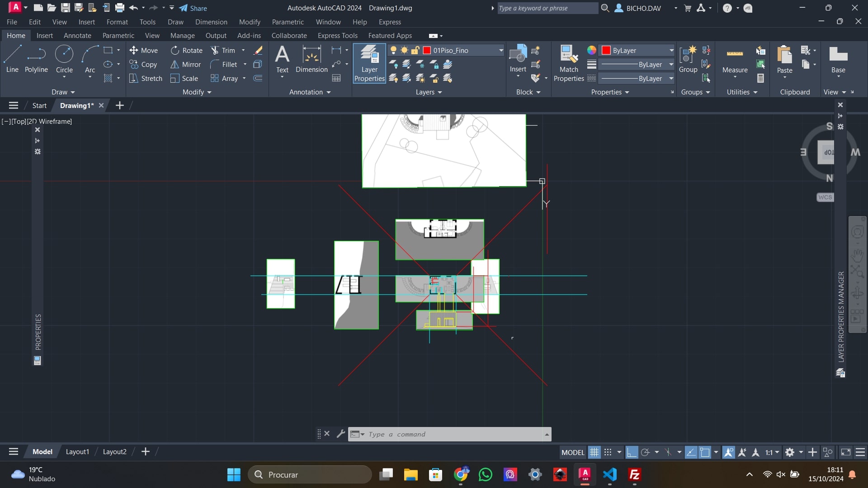Click the Layout1 tab
The width and height of the screenshot is (868, 488).
(77, 452)
